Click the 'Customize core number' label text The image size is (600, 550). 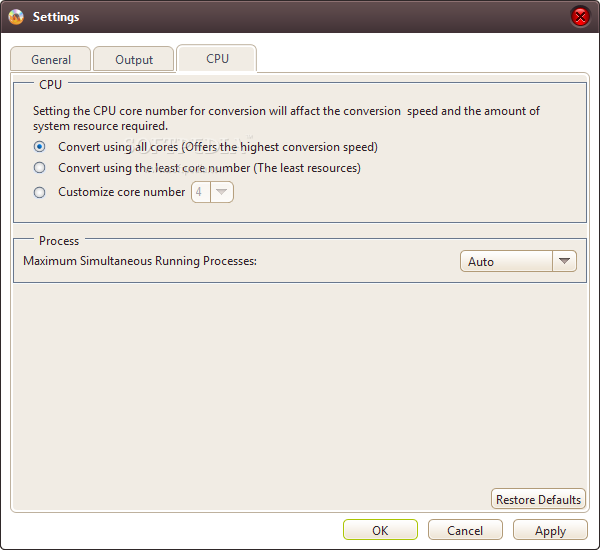(x=122, y=192)
